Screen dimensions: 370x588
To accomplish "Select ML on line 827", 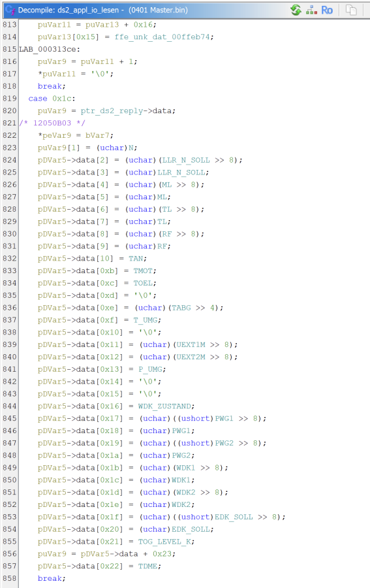I will coord(162,197).
